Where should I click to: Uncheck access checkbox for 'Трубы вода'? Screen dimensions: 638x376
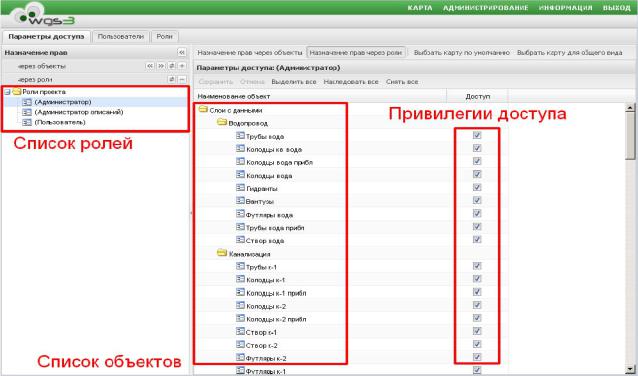[477, 135]
